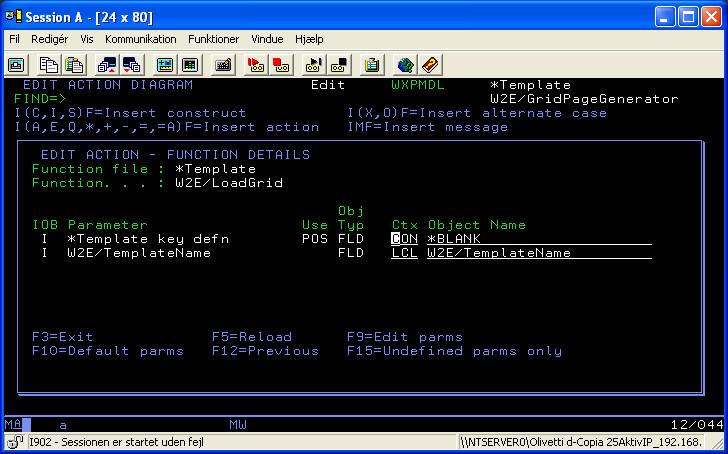Click the 'W2E/LoadGrid' function name

[229, 183]
